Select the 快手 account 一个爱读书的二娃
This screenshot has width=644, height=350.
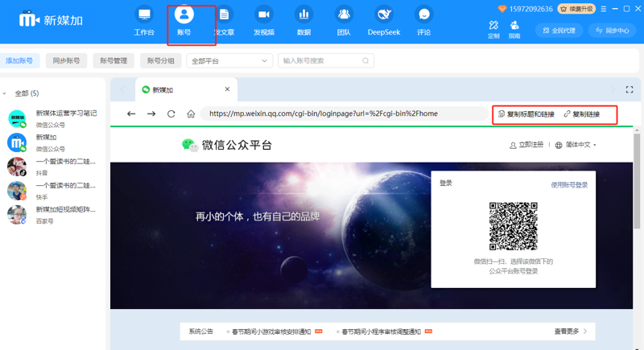52,191
